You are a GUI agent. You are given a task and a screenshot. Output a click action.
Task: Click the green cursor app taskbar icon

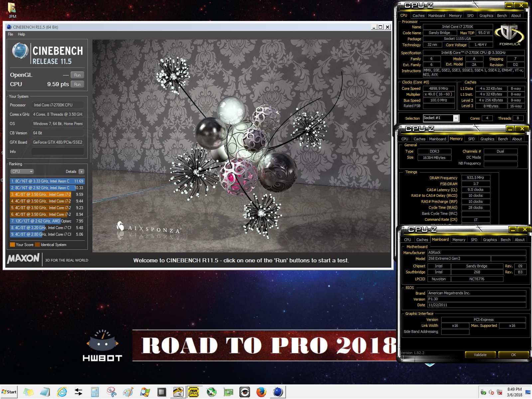tap(211, 392)
